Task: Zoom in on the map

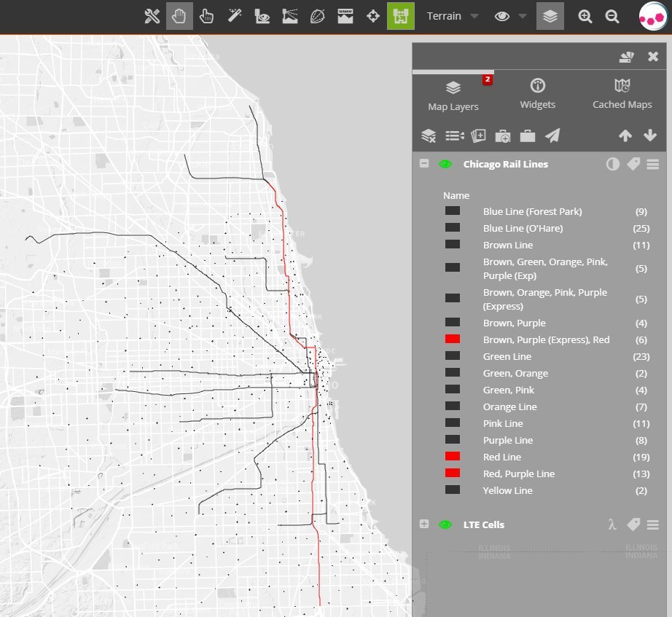Action: tap(585, 16)
